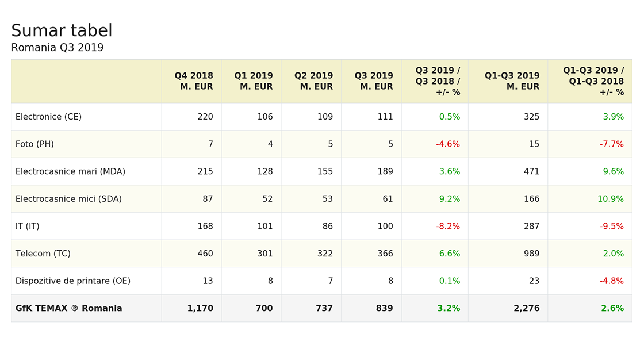Click SDA Q1 2019 value 52
This screenshot has width=644, height=345.
268,199
